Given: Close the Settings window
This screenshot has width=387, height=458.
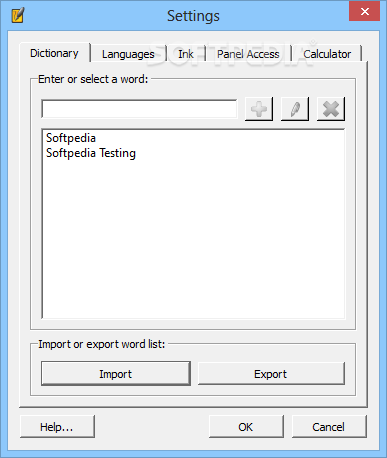Looking at the screenshot, I should 364,11.
